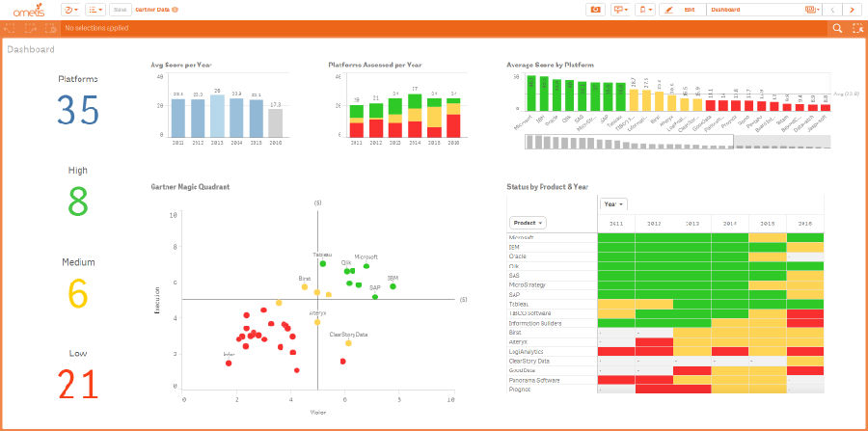Click the ClearStory Data point in scatter plot

pos(348,343)
